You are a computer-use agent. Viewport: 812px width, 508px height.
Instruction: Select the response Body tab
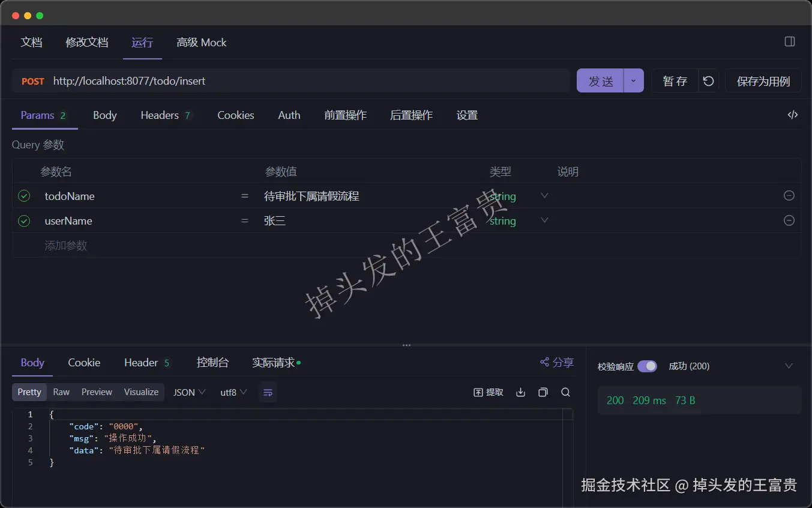click(32, 363)
